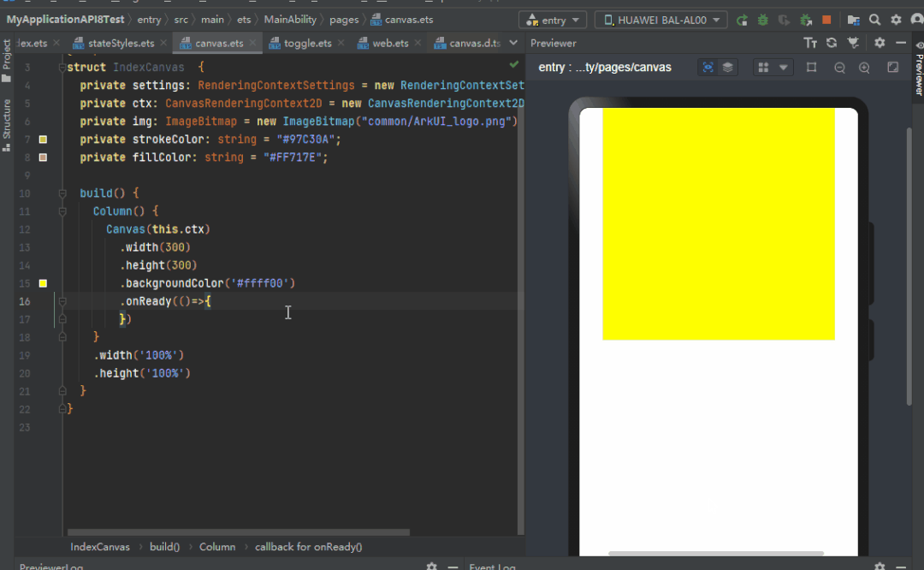
Task: Stop the running app with red square
Action: coord(826,20)
